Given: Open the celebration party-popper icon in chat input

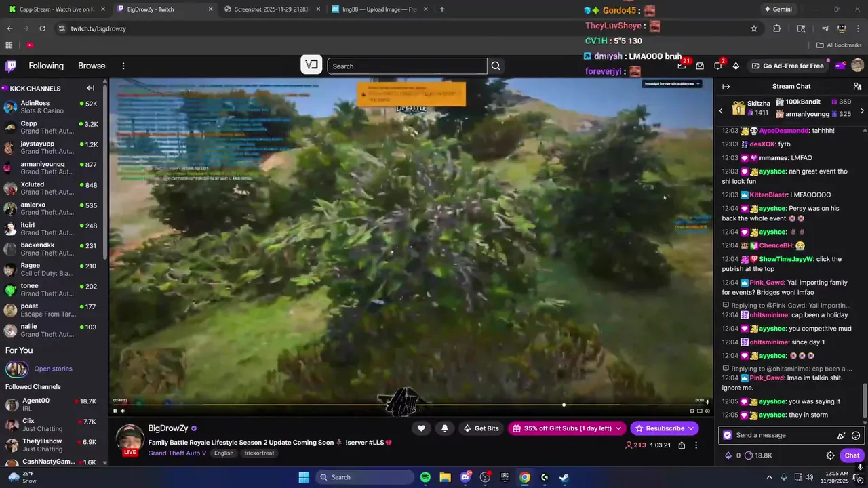Looking at the screenshot, I should coord(842,435).
